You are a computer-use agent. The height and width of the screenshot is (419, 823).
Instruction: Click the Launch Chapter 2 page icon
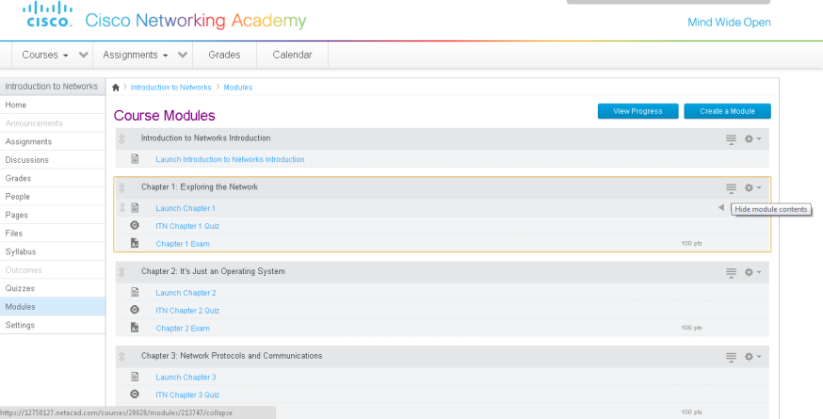(x=134, y=293)
